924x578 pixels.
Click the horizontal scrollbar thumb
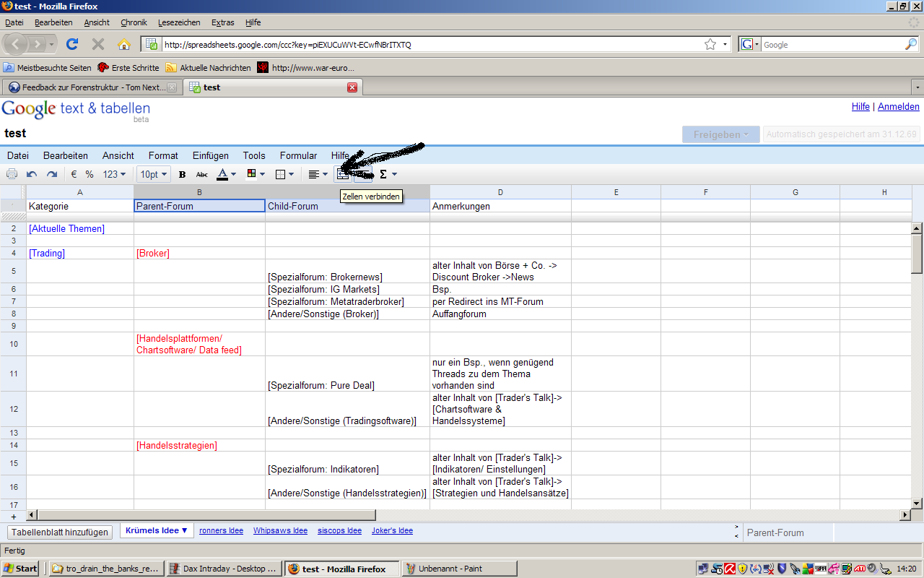pos(206,516)
